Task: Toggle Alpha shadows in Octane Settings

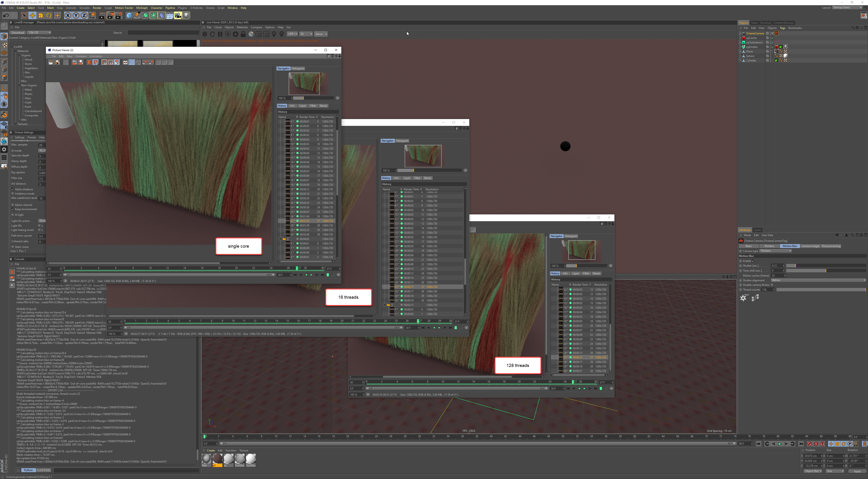Action: coord(13,189)
